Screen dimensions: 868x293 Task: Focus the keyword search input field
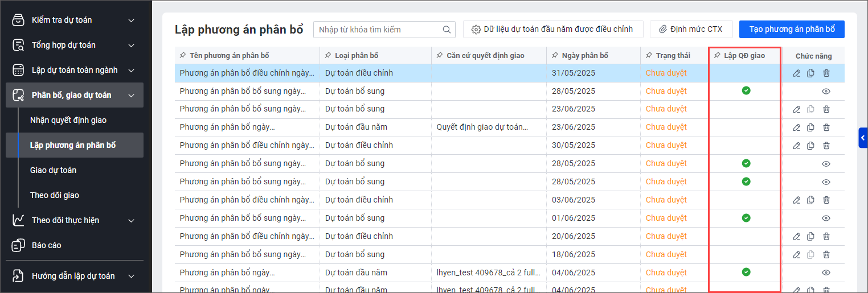click(379, 30)
